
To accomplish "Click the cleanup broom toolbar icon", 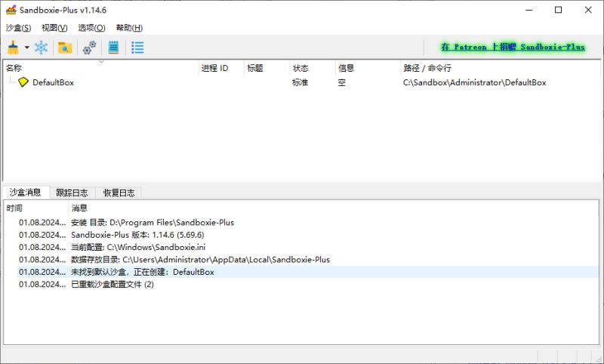I will 13,48.
